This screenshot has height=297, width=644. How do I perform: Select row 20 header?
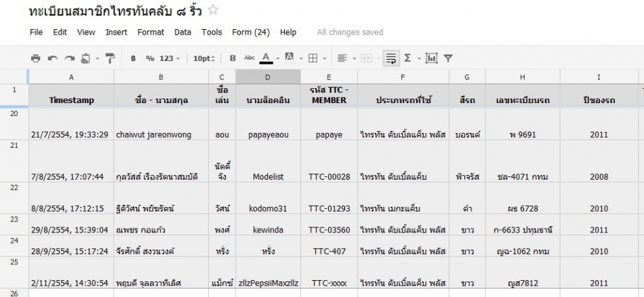(14, 124)
